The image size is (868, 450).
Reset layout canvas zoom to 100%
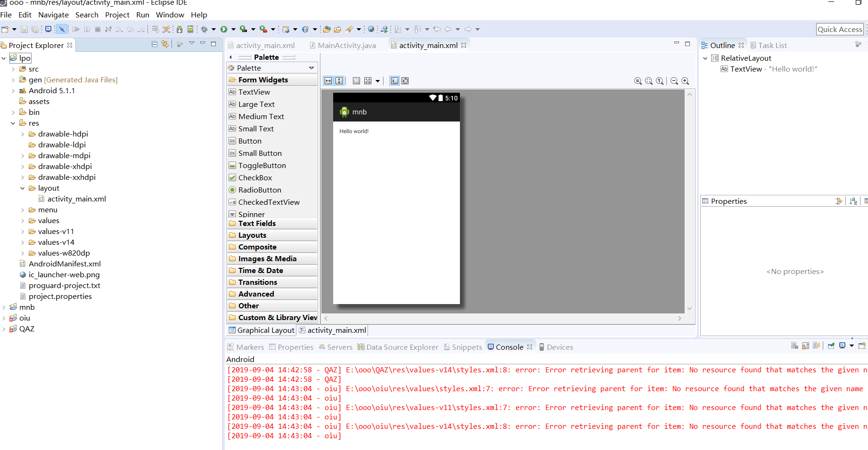tap(660, 81)
